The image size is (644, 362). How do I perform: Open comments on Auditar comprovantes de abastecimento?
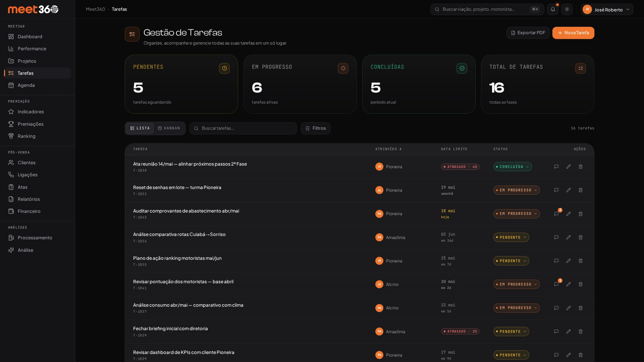pos(556,214)
